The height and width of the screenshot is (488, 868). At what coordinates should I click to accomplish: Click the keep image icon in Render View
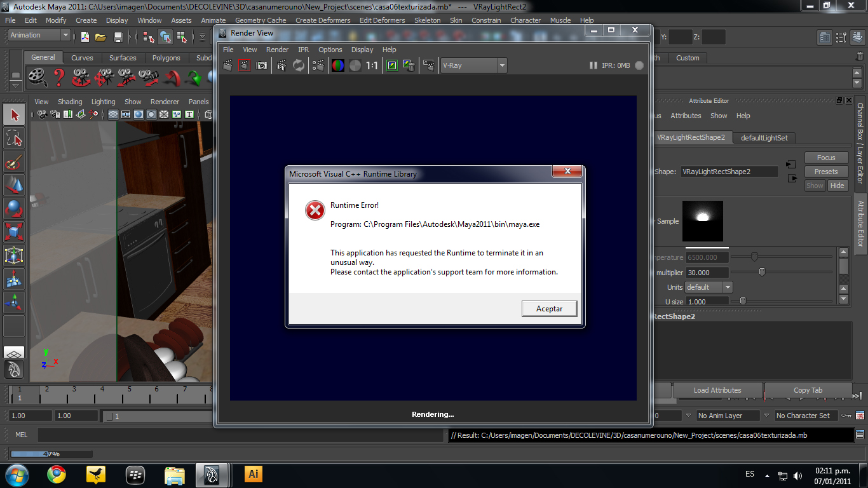coord(392,65)
